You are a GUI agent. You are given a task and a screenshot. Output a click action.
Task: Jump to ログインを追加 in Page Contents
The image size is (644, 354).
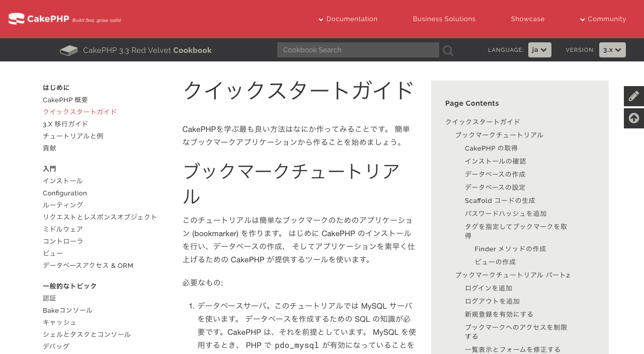pyautogui.click(x=489, y=288)
